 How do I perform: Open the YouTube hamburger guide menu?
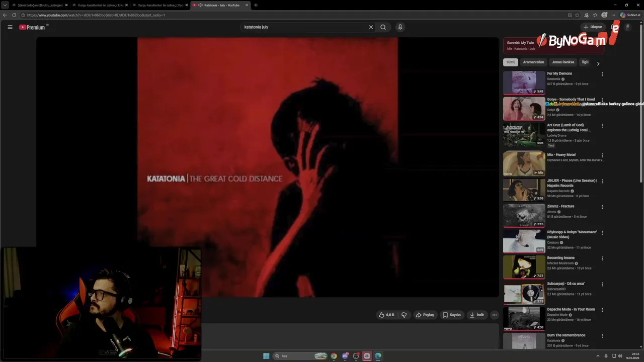10,27
